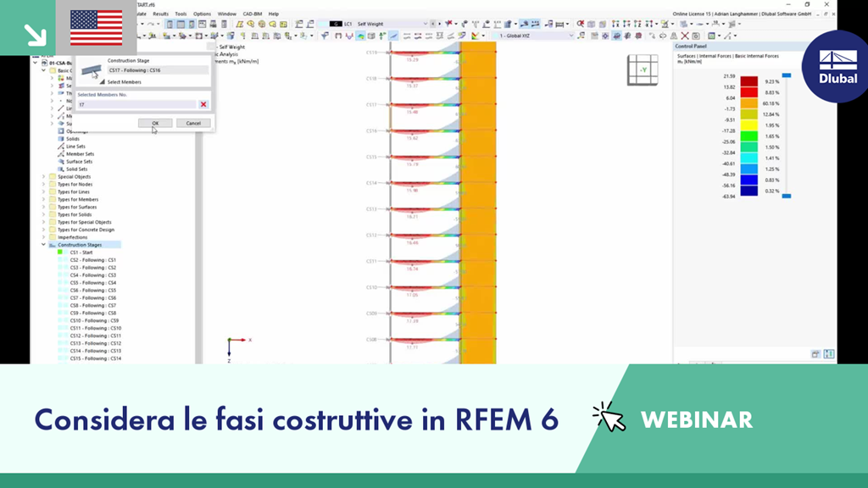Viewport: 868px width, 488px height.
Task: Toggle the result diagram display icon
Action: (x=392, y=36)
